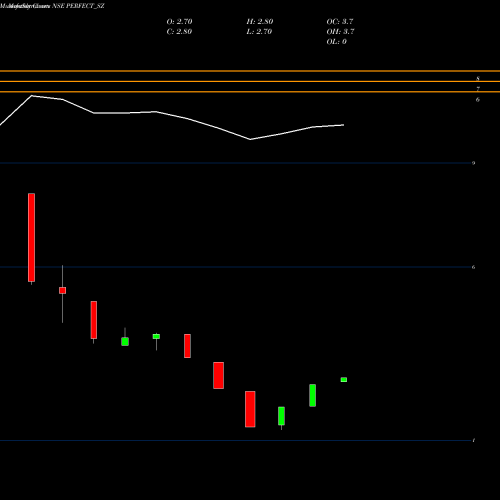Screen dimensions: 500x500
Task: Click the OL: 0 reading
Action: click(336, 41)
